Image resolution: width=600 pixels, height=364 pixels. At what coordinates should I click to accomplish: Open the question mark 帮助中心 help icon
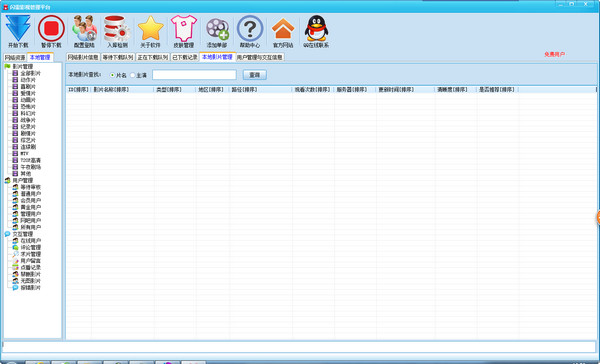(x=250, y=28)
